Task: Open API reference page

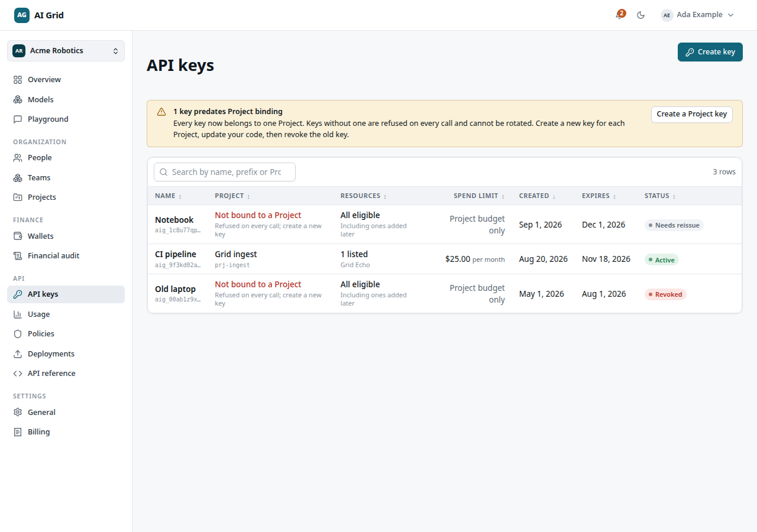Action: (x=66, y=374)
